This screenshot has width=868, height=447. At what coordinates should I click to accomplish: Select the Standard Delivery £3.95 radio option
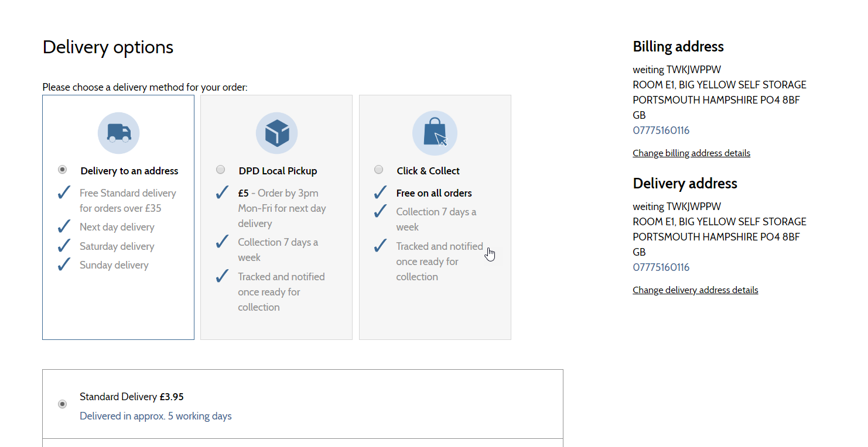62,404
